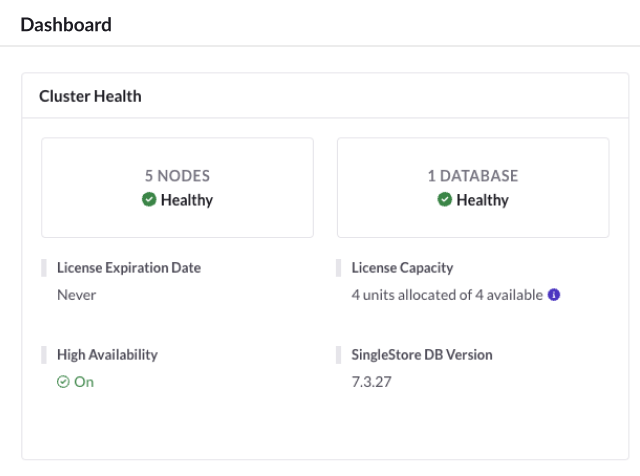Click the green checkmark beside 5 Nodes Healthy

(x=149, y=200)
